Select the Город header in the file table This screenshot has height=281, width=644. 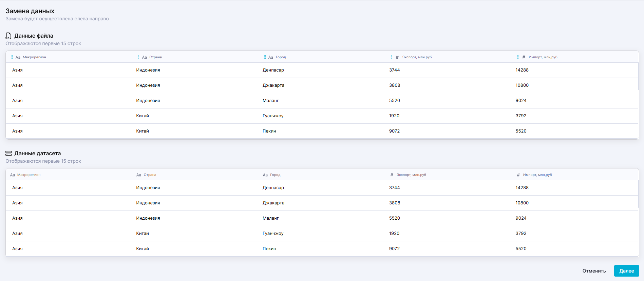(x=281, y=57)
